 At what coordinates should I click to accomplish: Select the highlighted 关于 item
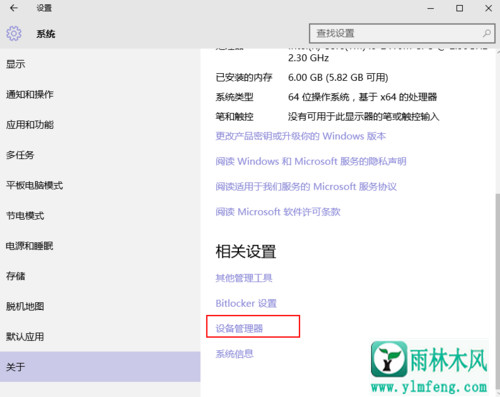point(100,367)
